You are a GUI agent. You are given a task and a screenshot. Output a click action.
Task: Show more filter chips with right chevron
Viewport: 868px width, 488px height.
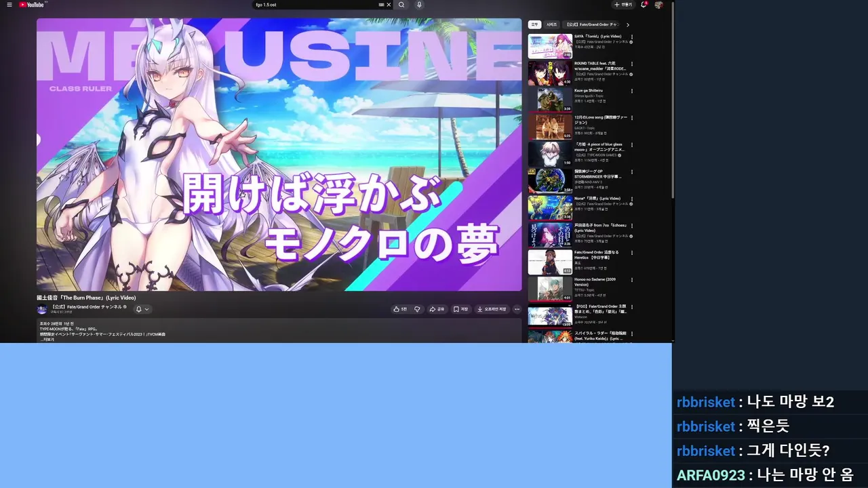tap(627, 24)
